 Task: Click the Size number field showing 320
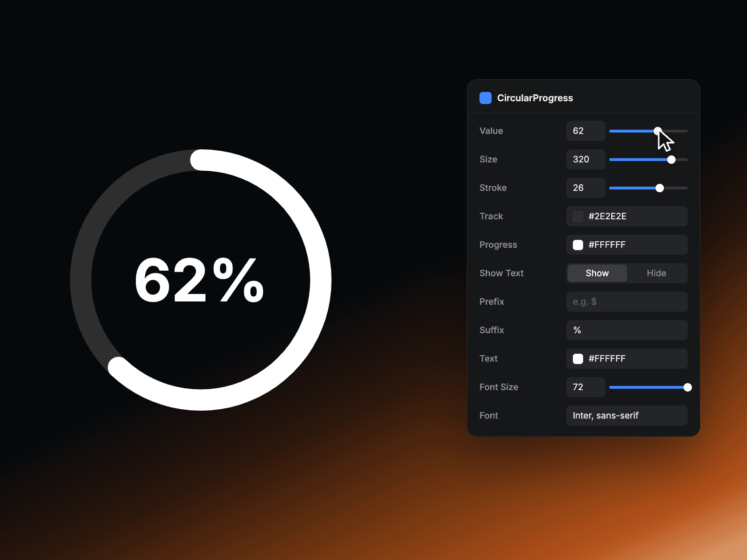[x=586, y=160]
